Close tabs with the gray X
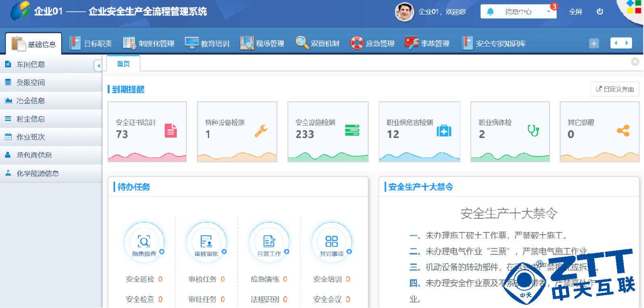Image resolution: width=644 pixels, height=308 pixels. [635, 62]
